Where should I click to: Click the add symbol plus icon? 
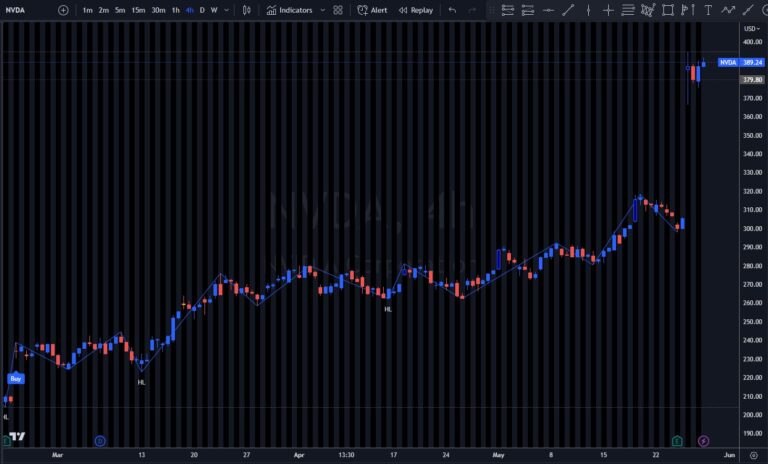(63, 10)
